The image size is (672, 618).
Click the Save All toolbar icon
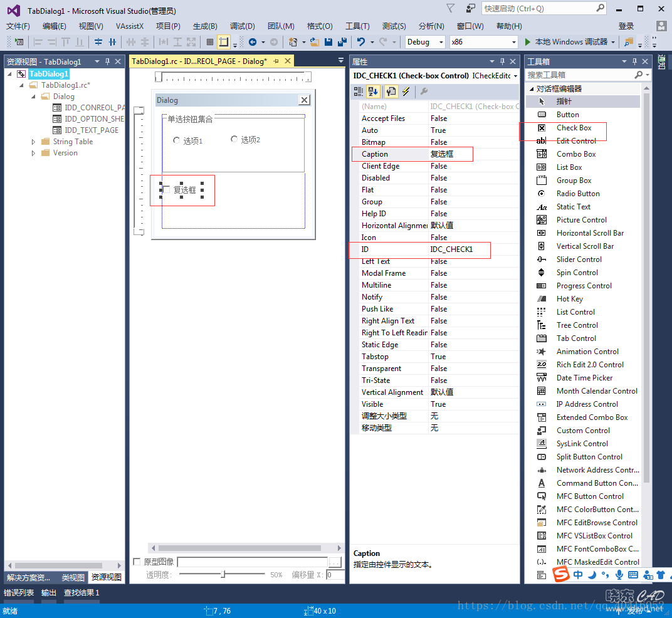tap(342, 42)
